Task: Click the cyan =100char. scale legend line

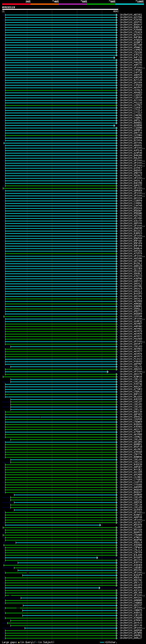Action: pyautogui.click(x=102, y=642)
